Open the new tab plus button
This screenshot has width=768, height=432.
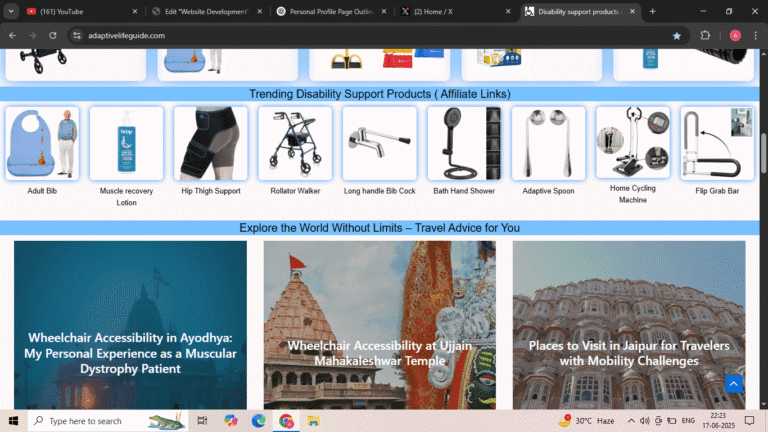[653, 11]
